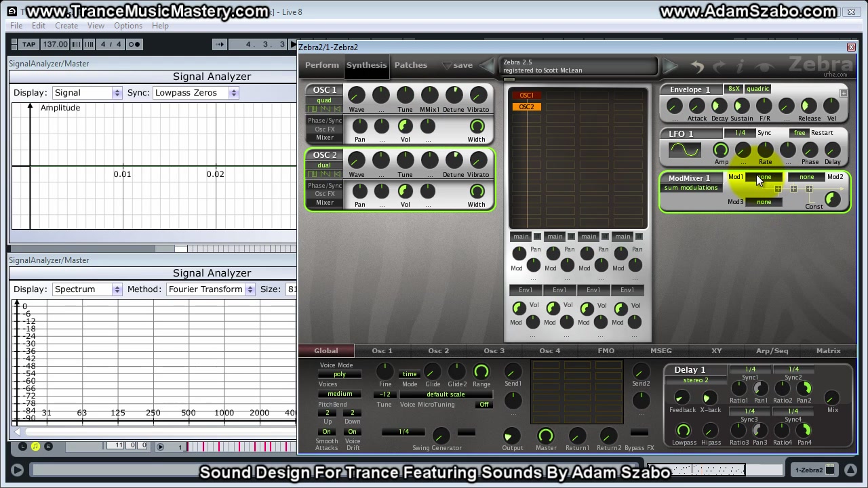Adjust Delay 1 Feedback knob
Screen dimensions: 868x488
point(682,399)
